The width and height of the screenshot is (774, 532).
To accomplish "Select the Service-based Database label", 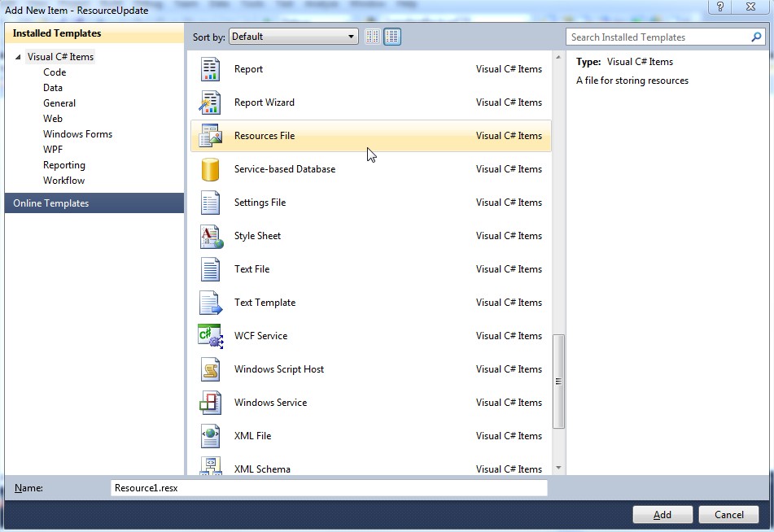I will [285, 169].
